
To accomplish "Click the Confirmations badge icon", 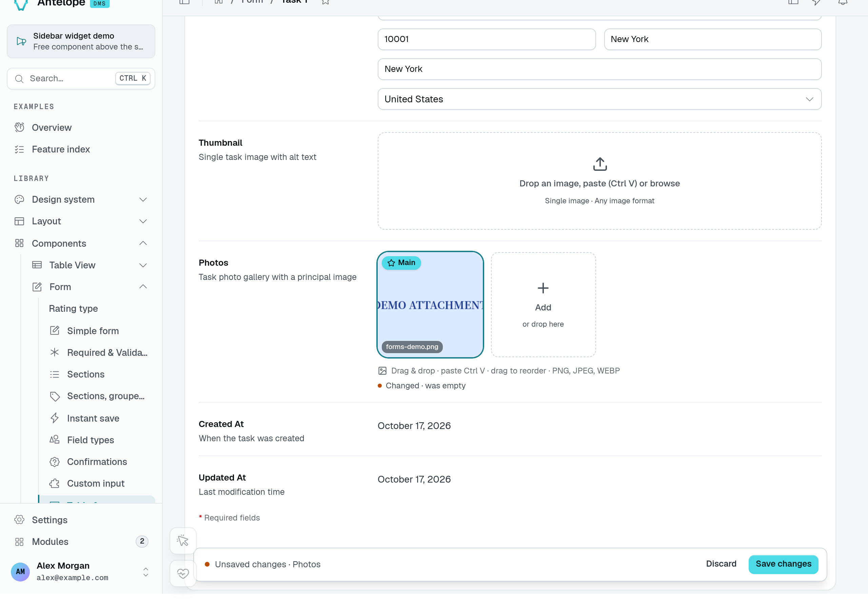I will point(55,462).
